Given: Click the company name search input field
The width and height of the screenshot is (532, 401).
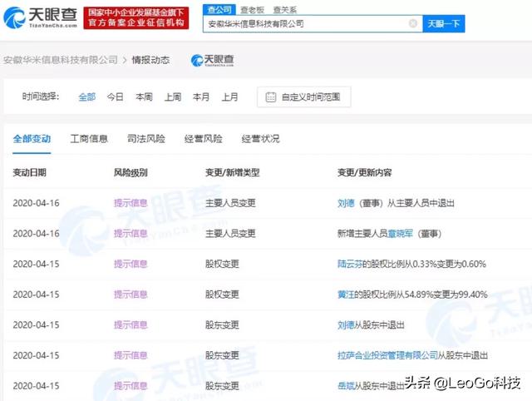Looking at the screenshot, I should [303, 24].
